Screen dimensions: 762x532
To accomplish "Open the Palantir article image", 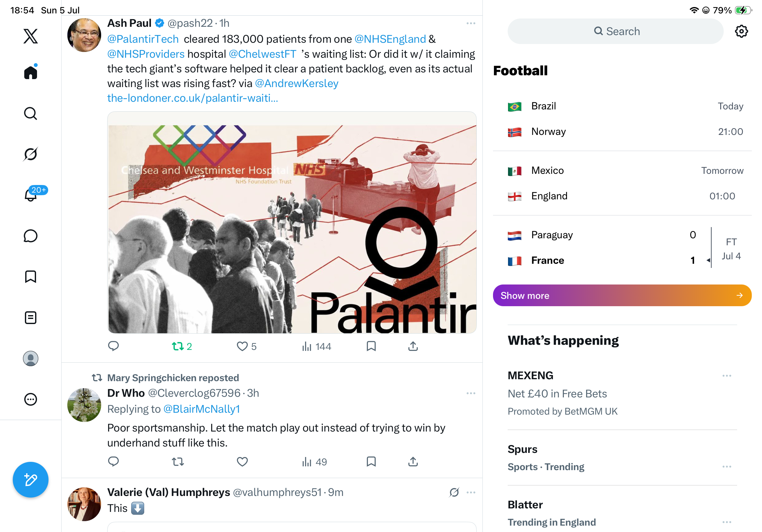I will pyautogui.click(x=292, y=222).
